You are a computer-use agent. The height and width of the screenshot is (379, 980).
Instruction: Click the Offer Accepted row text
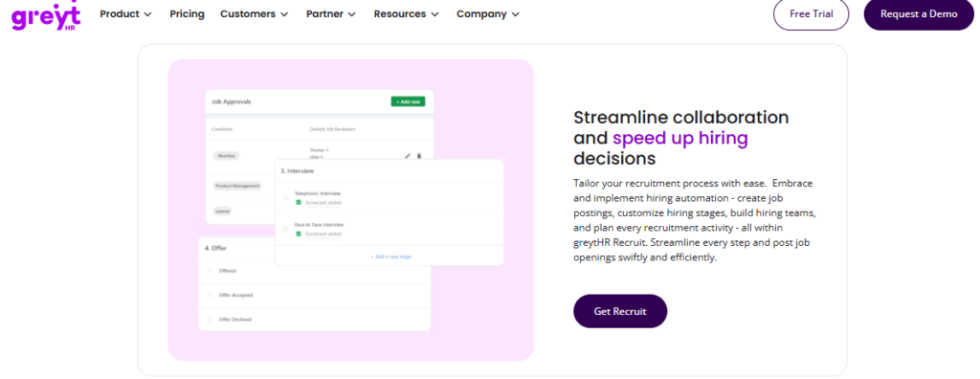(x=235, y=295)
